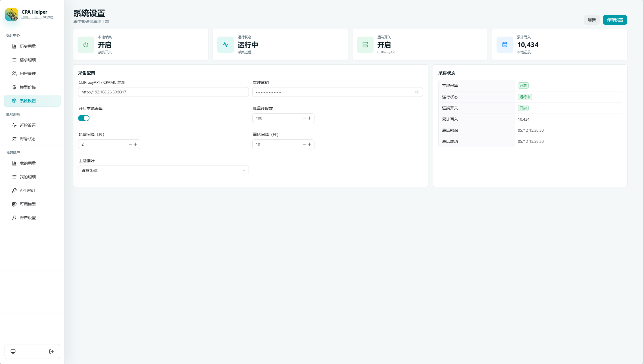Increase 重试间隔 with plus button

coord(310,144)
